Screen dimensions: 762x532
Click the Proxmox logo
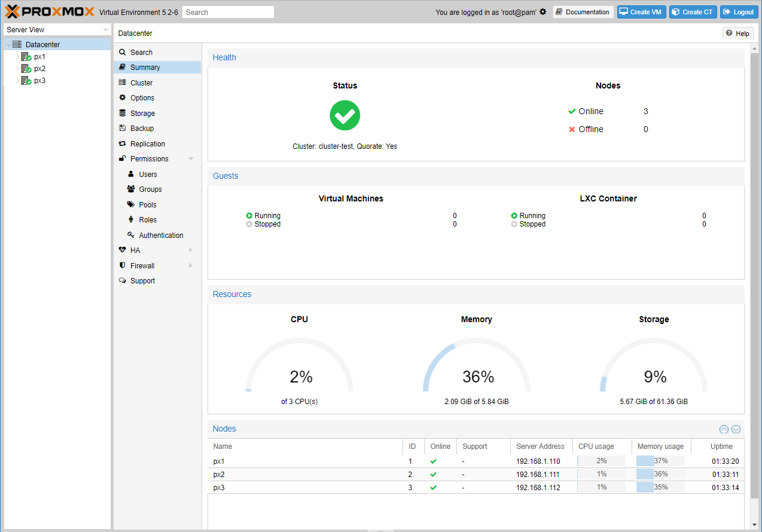coord(49,12)
